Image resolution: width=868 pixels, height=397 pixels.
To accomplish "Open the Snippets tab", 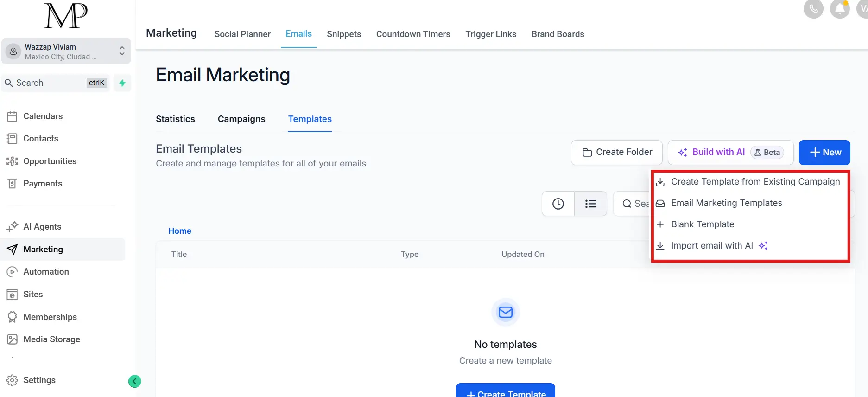I will tap(344, 34).
